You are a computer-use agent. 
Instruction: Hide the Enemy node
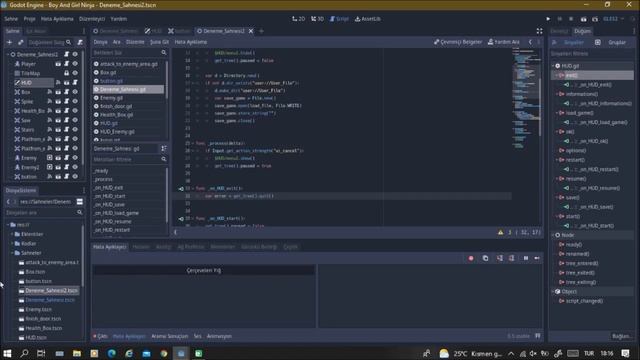click(x=75, y=158)
